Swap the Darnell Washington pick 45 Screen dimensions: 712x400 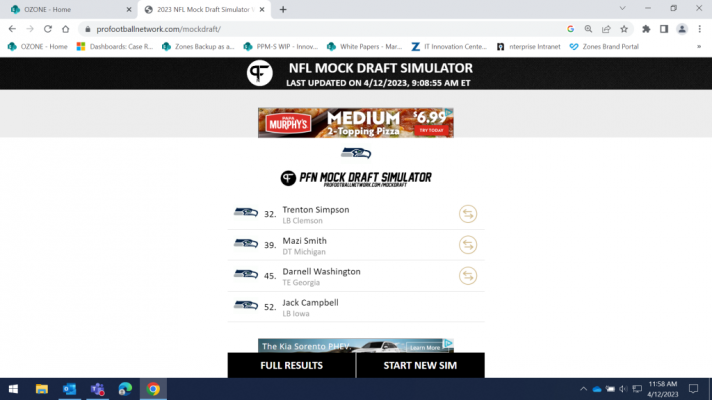pos(468,276)
